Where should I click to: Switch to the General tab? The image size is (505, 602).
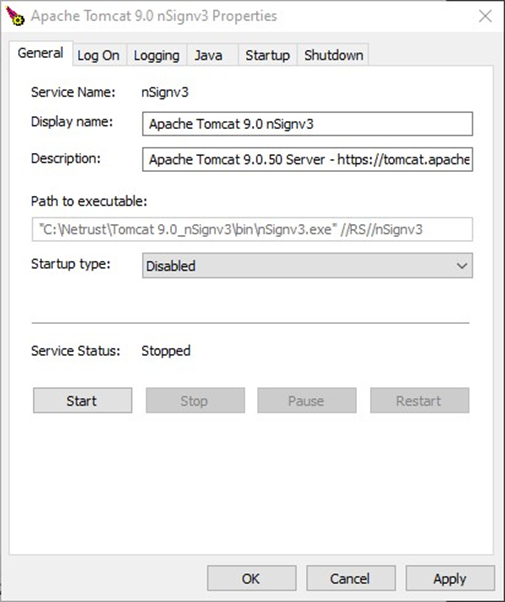pyautogui.click(x=40, y=53)
